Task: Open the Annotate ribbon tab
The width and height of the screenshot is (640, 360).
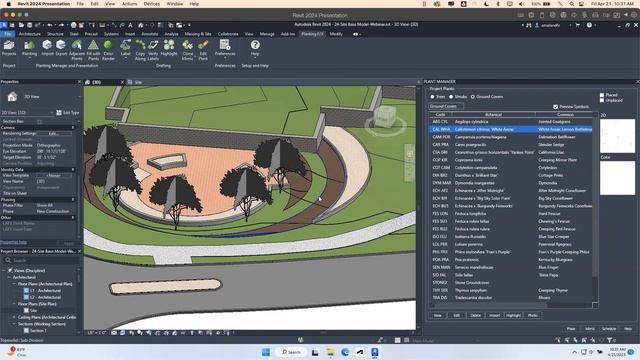Action: (150, 34)
